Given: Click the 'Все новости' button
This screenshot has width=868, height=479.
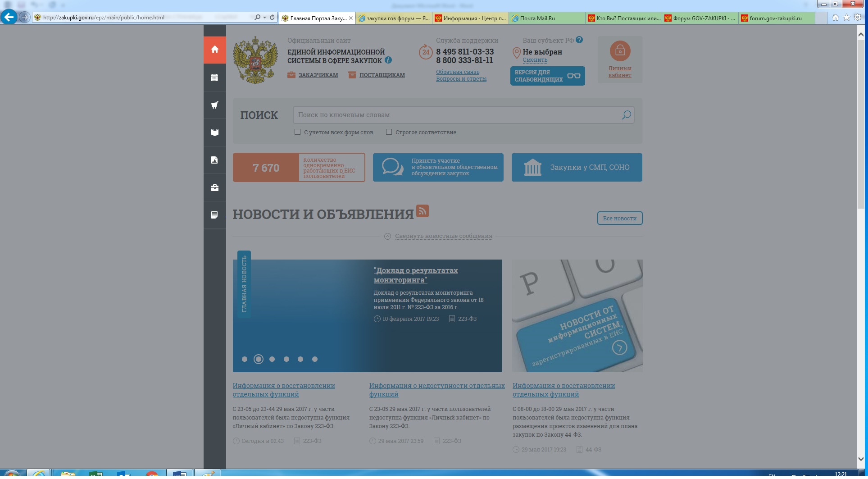Looking at the screenshot, I should pos(619,218).
